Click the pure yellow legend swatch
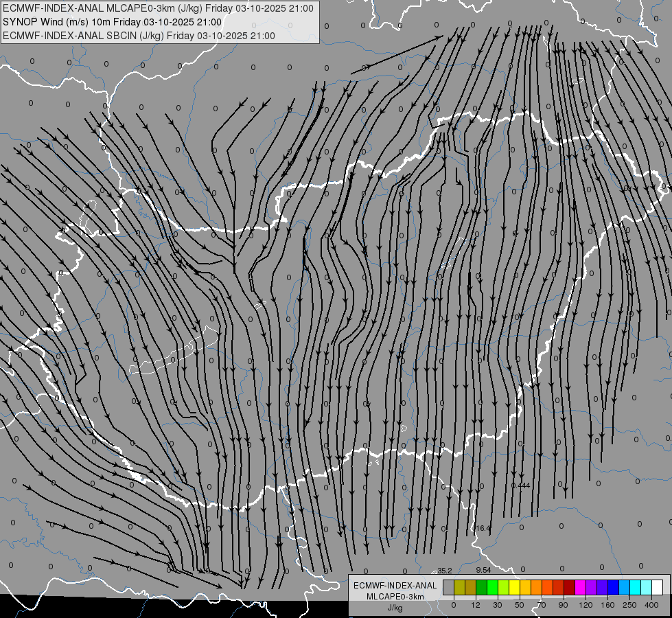 point(514,587)
